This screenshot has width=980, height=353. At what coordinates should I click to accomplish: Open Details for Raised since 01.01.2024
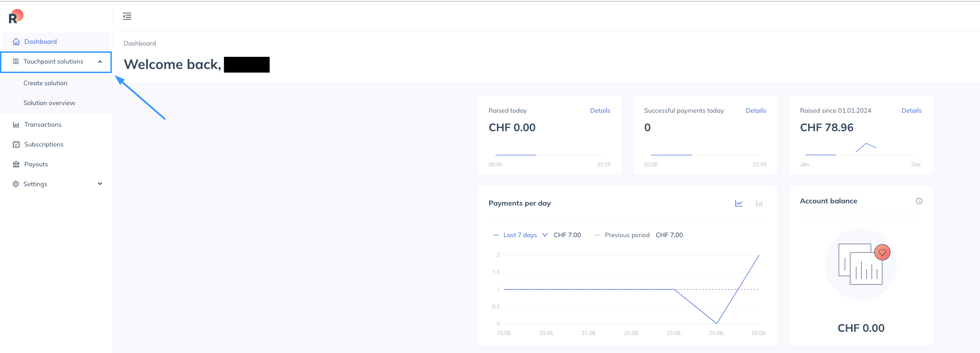click(x=911, y=110)
